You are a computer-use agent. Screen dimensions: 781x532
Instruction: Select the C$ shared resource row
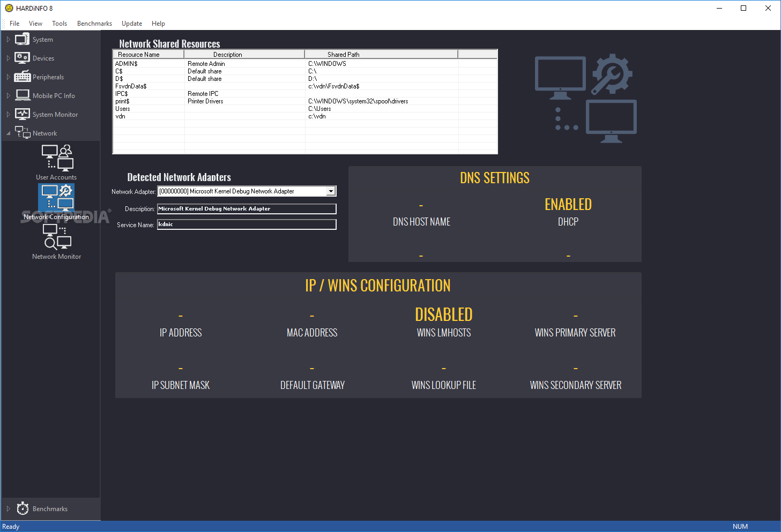click(x=305, y=71)
